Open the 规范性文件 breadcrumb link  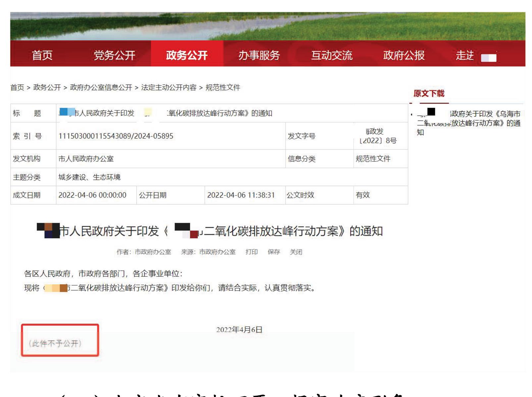click(223, 87)
